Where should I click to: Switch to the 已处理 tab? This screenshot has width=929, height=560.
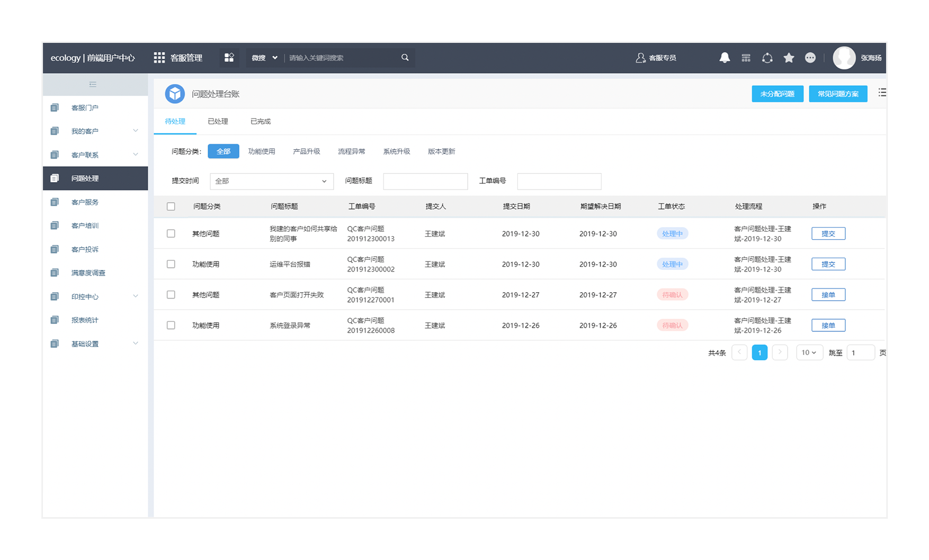click(x=218, y=122)
